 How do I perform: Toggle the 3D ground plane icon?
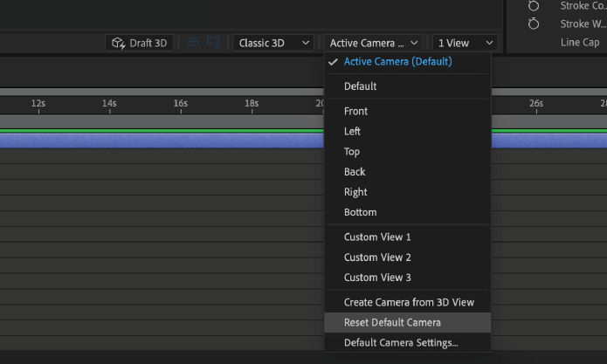193,42
